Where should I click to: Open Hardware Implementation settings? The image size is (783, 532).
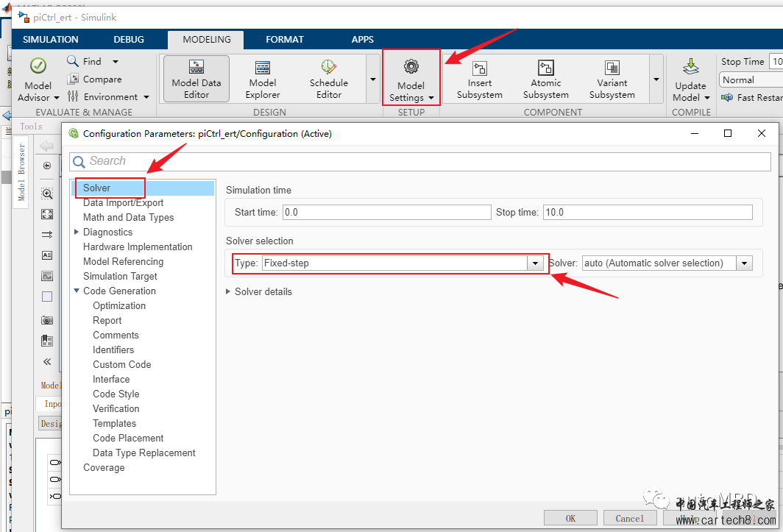(x=138, y=247)
